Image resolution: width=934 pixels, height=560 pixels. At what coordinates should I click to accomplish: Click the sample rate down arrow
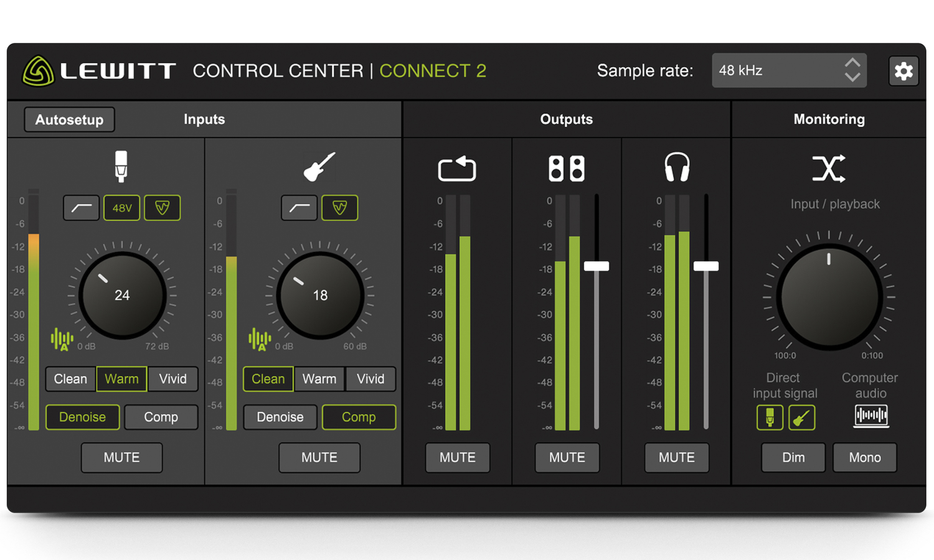(x=852, y=77)
